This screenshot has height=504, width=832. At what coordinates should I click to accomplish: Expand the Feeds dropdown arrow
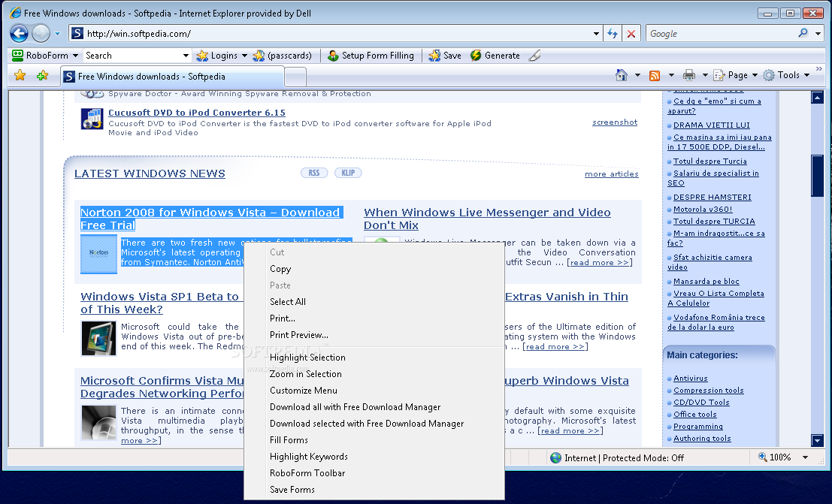pos(671,75)
